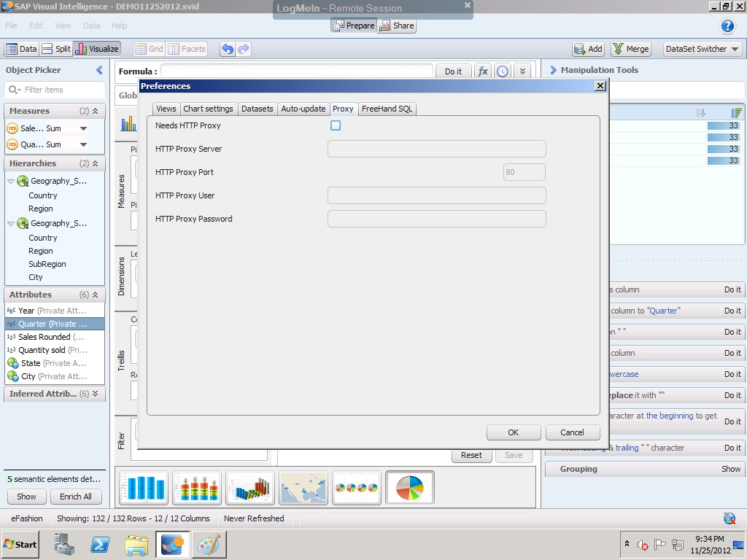The image size is (747, 560).
Task: Click the globe refresh icon in status bar
Action: click(729, 518)
